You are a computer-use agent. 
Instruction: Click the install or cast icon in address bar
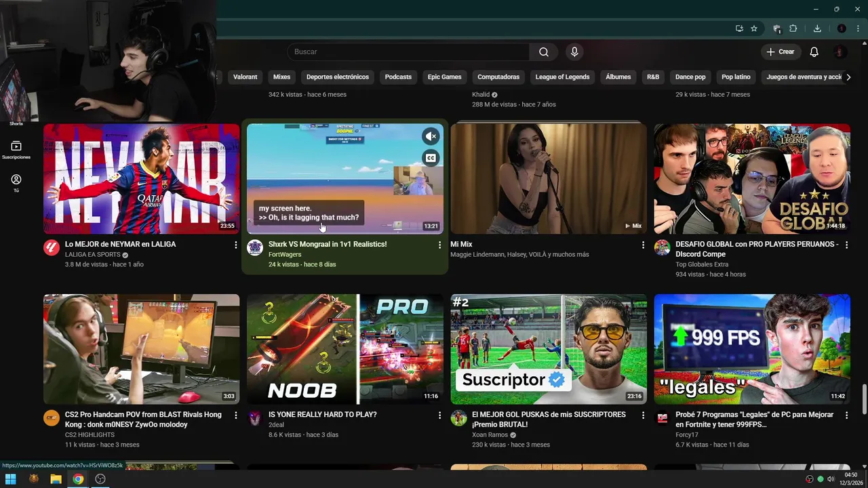click(x=739, y=28)
